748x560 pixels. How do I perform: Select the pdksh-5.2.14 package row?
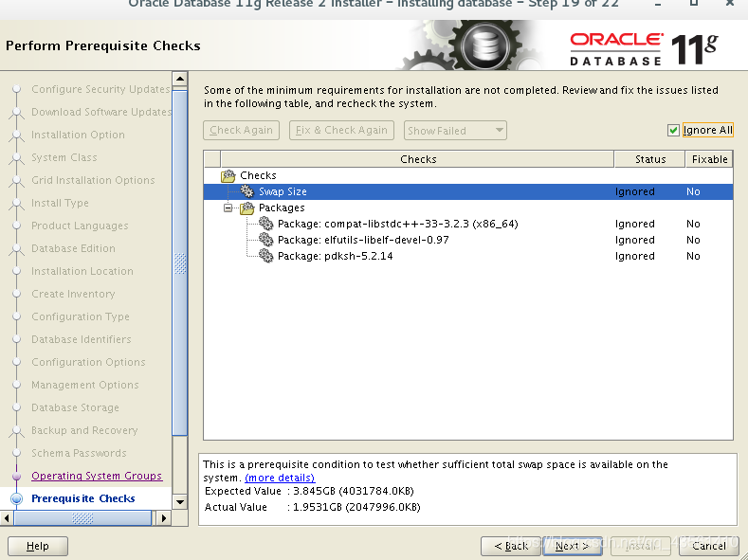468,256
